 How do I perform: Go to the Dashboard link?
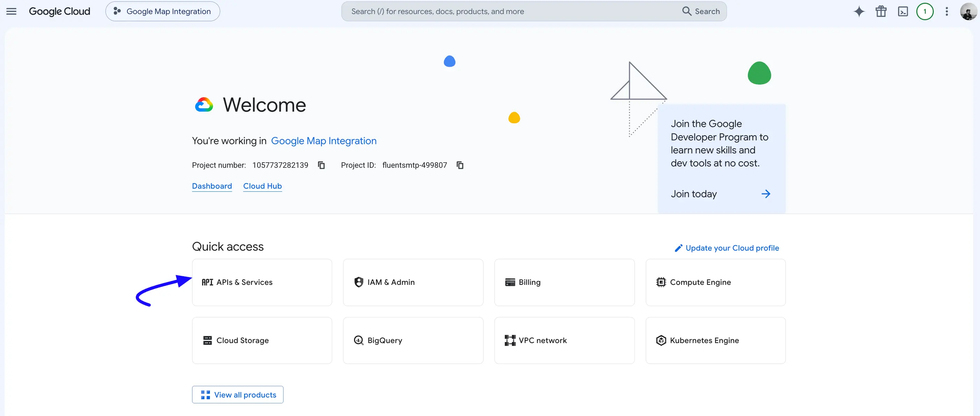pos(212,186)
